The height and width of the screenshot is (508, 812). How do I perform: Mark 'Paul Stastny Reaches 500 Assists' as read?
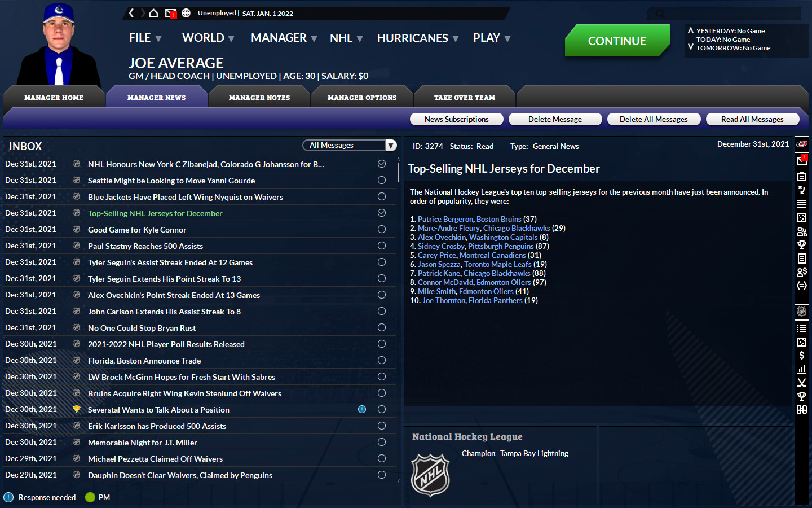click(x=381, y=246)
